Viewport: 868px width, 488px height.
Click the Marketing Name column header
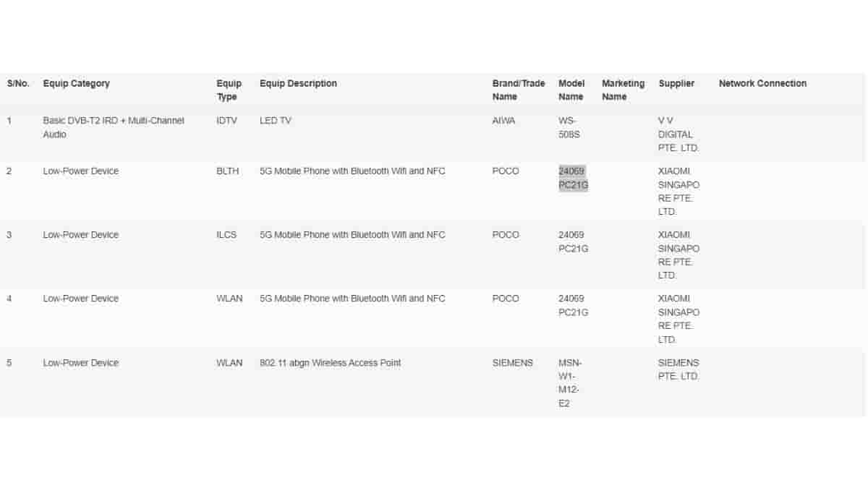click(623, 90)
